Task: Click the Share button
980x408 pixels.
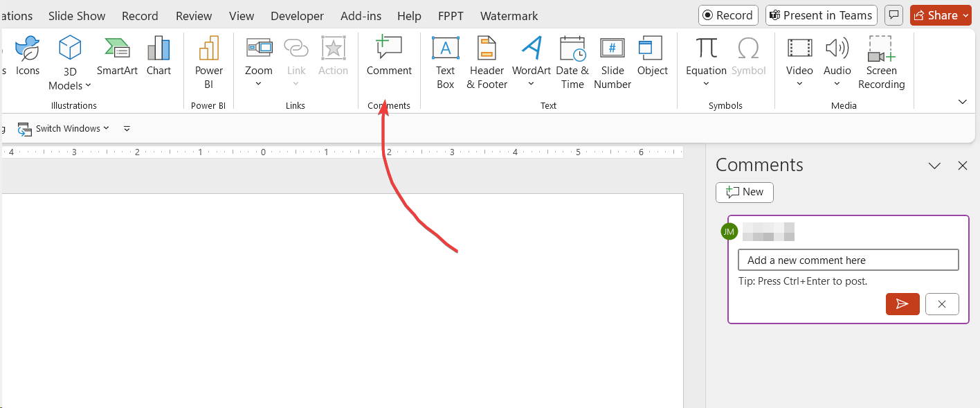Action: tap(941, 15)
